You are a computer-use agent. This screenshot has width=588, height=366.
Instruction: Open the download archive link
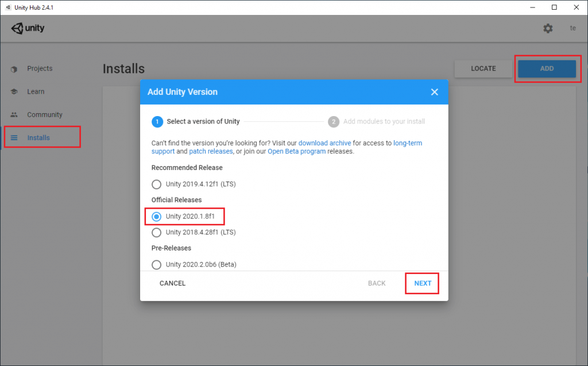(325, 143)
